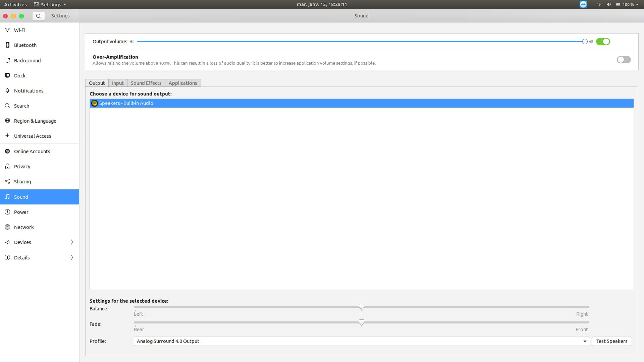This screenshot has height=362, width=644.
Task: Turn off the output volume mute switch
Action: click(x=603, y=42)
